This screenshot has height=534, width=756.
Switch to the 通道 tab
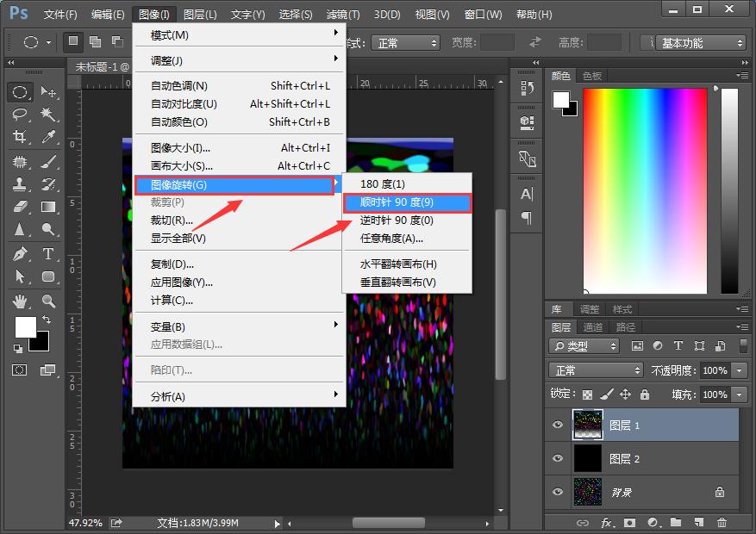pos(592,327)
